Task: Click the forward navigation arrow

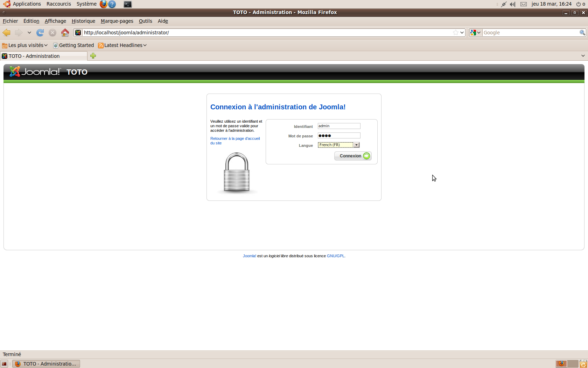Action: [x=19, y=33]
